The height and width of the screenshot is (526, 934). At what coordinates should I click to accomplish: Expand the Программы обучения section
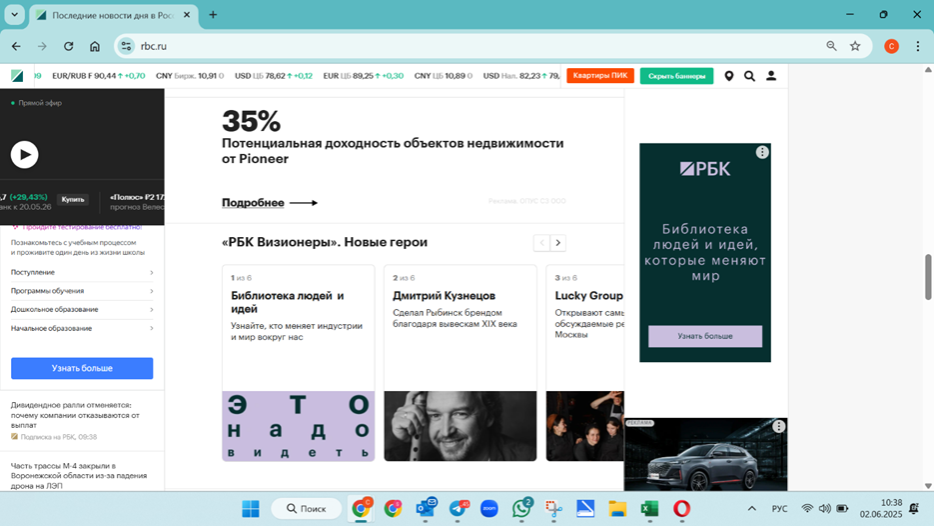(x=81, y=291)
